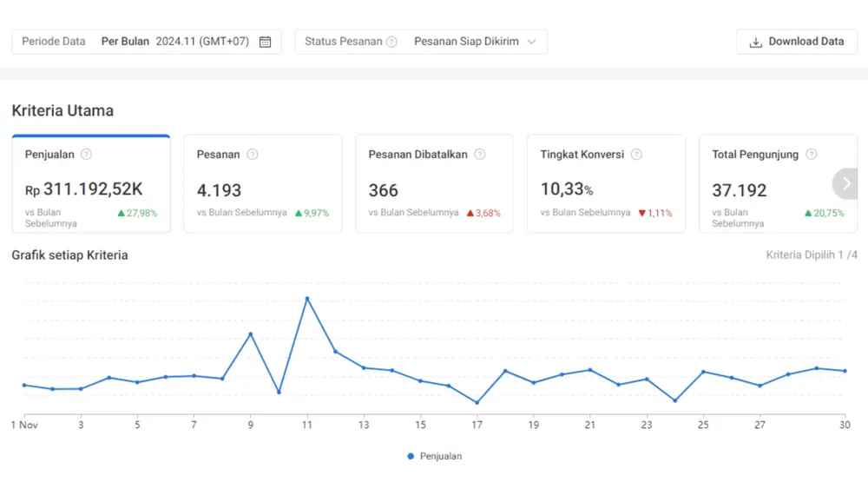Click the chart peak on 11 November
Screen dimensions: 868x489
[307, 299]
